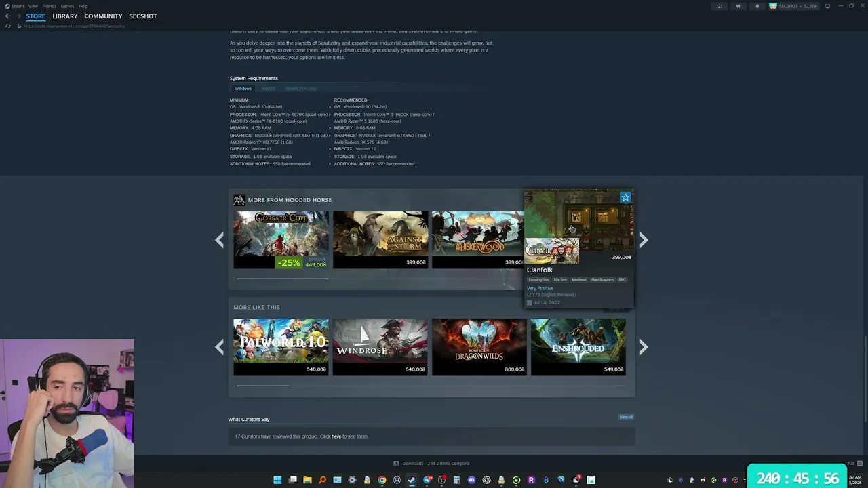The height and width of the screenshot is (488, 868).
Task: Go back with the Steam back arrow
Action: click(x=7, y=16)
